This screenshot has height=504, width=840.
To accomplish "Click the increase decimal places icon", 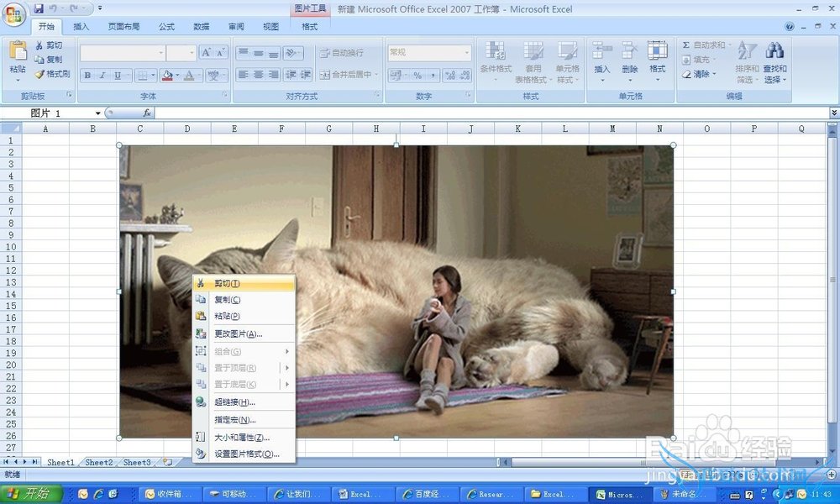I will point(450,76).
